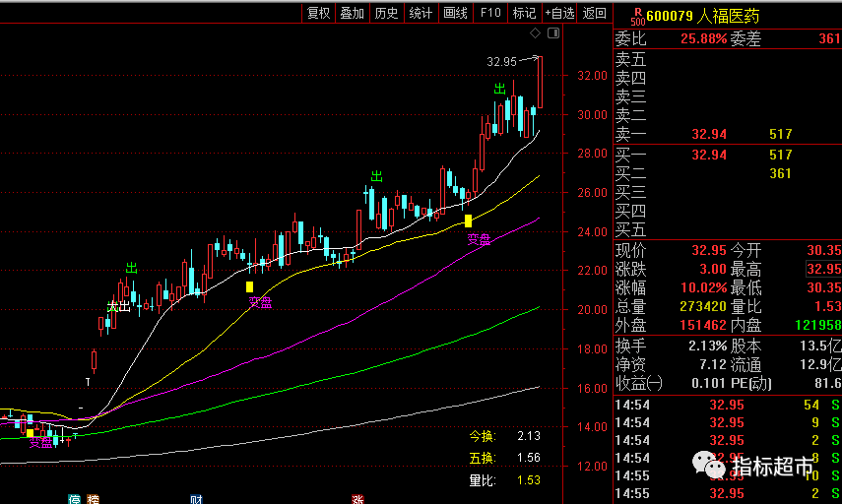This screenshot has height=504, width=842.
Task: Click the R500 margin badge icon
Action: click(x=637, y=17)
